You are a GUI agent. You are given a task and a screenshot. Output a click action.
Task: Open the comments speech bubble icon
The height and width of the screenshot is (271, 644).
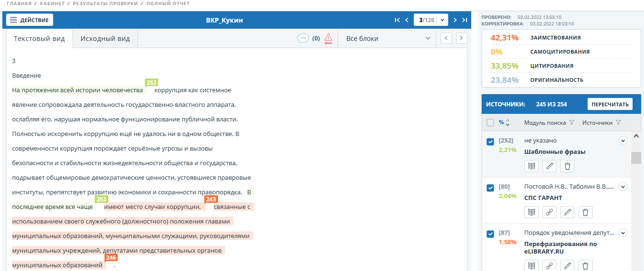coord(303,38)
